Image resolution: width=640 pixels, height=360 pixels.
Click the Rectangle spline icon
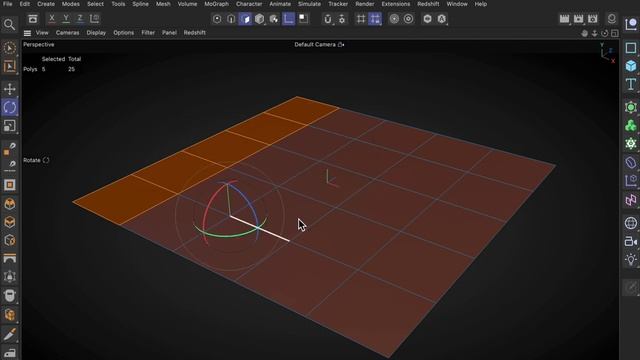[631, 48]
